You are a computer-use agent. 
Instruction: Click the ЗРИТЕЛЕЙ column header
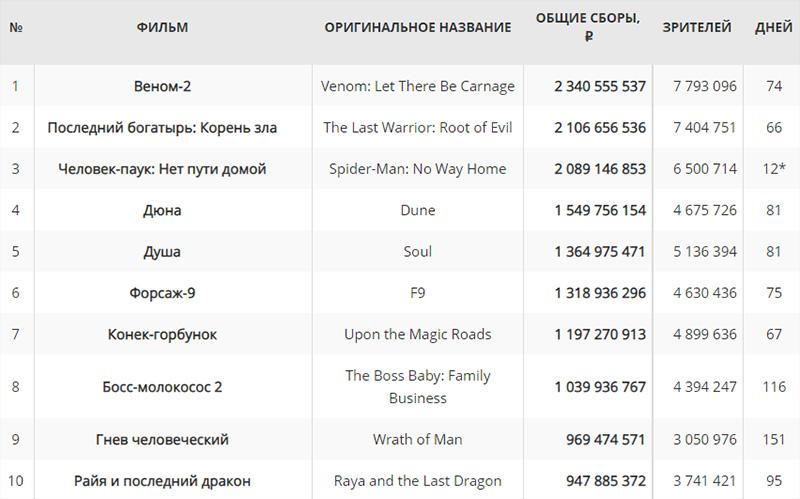click(x=697, y=27)
